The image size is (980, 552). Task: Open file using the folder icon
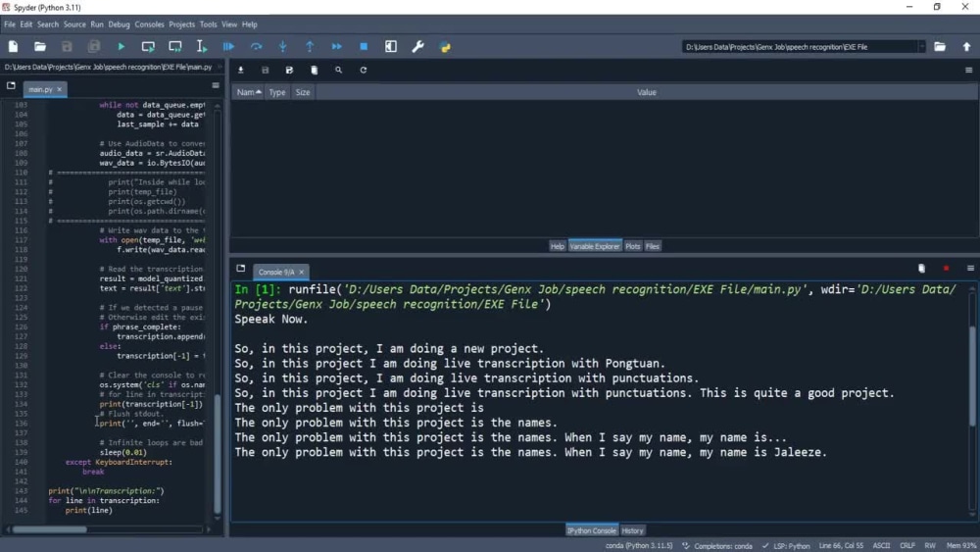(40, 47)
